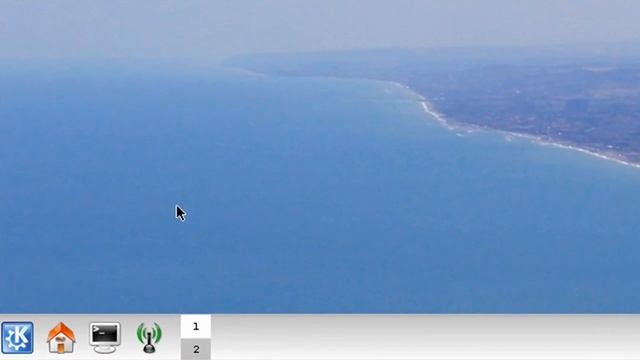Screen dimensions: 640x360
Task: Switch to virtual desktop 1
Action: 196,326
